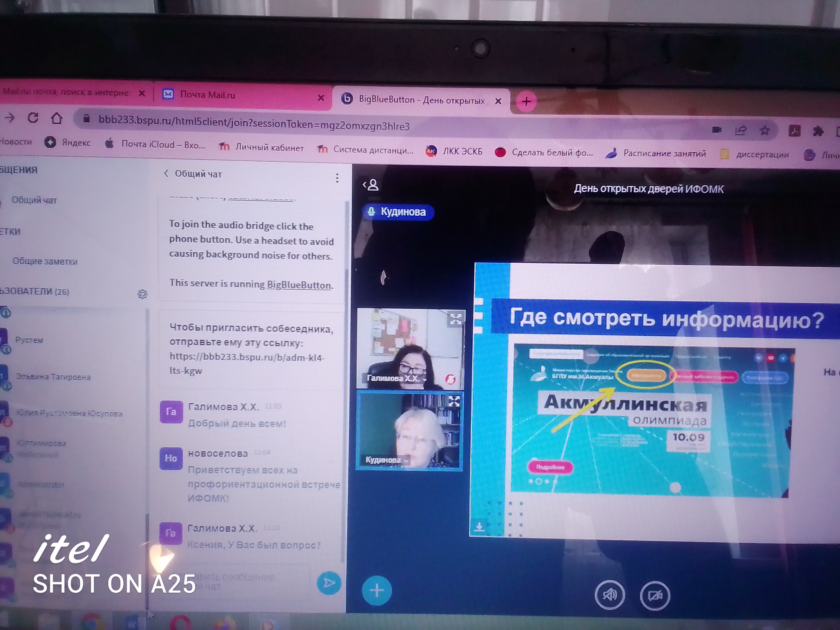840x630 pixels.
Task: Switch to the Почта Mail.ru tab
Action: 208,94
